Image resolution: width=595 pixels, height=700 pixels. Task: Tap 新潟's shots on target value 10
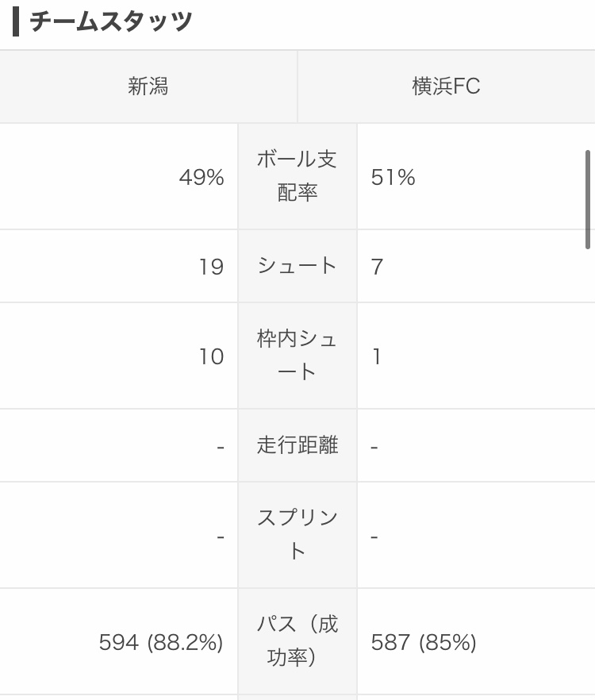[x=211, y=357]
